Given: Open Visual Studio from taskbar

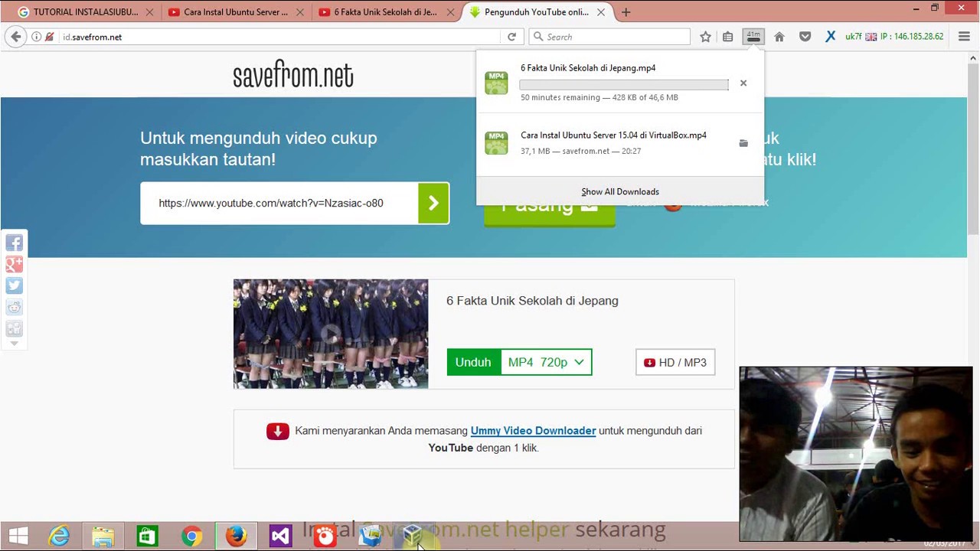Looking at the screenshot, I should point(280,536).
